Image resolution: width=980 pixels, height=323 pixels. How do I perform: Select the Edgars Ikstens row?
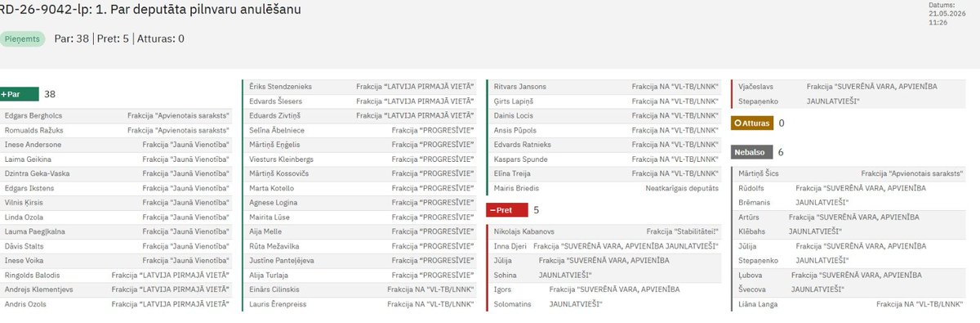click(x=117, y=188)
